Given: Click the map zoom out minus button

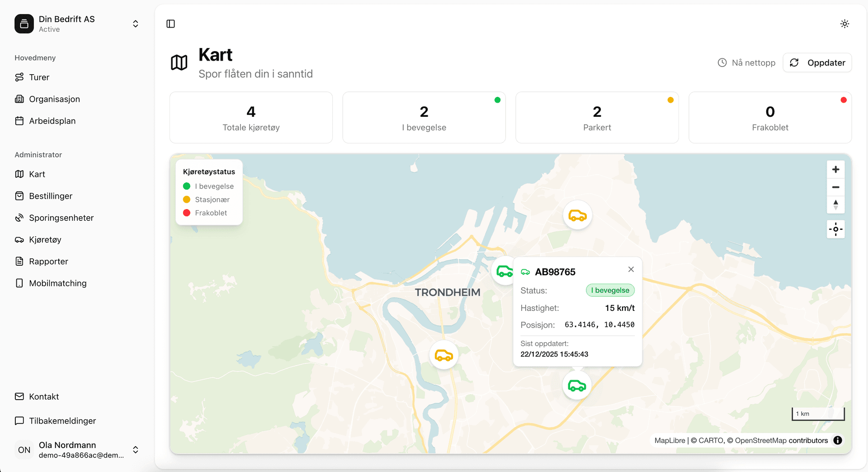Looking at the screenshot, I should 835,187.
